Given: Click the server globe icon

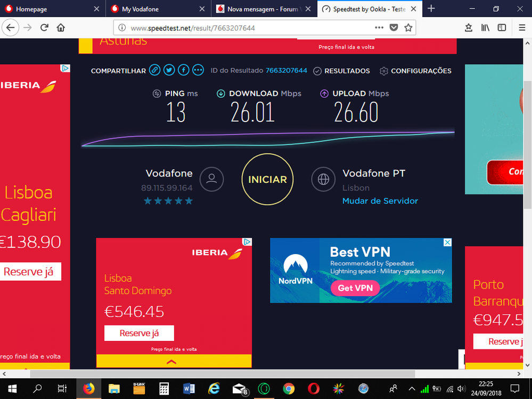Looking at the screenshot, I should click(x=323, y=179).
